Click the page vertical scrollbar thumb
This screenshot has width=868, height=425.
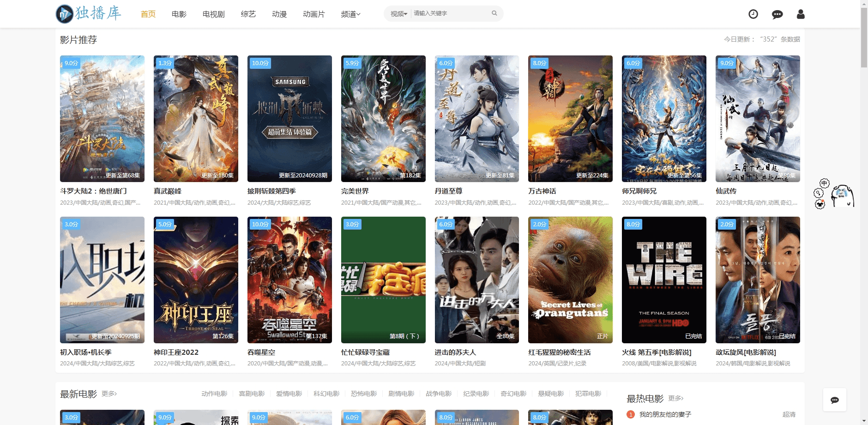[864, 37]
